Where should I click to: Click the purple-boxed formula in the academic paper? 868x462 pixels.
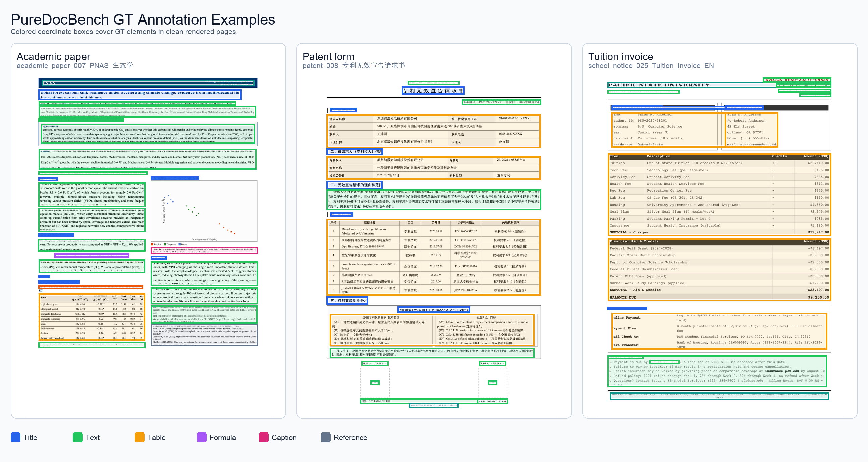click(x=92, y=255)
